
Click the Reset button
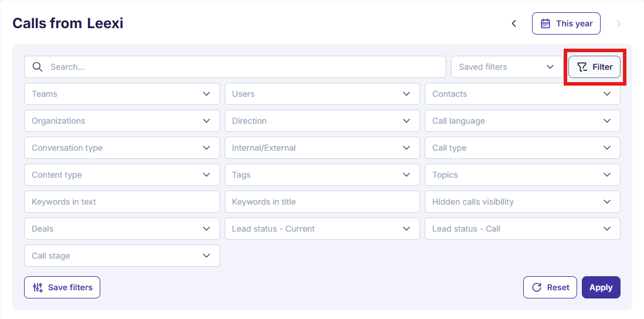tap(550, 287)
